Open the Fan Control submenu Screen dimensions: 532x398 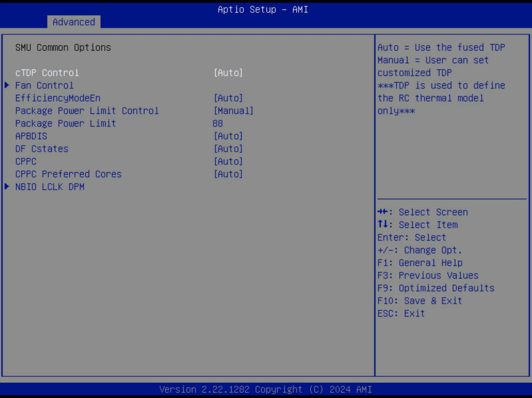(44, 85)
